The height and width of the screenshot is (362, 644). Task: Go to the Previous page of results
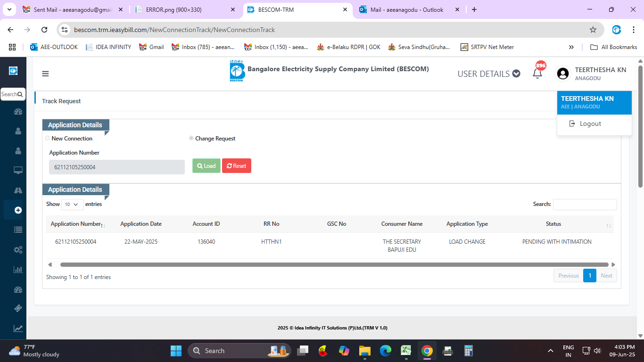(568, 276)
